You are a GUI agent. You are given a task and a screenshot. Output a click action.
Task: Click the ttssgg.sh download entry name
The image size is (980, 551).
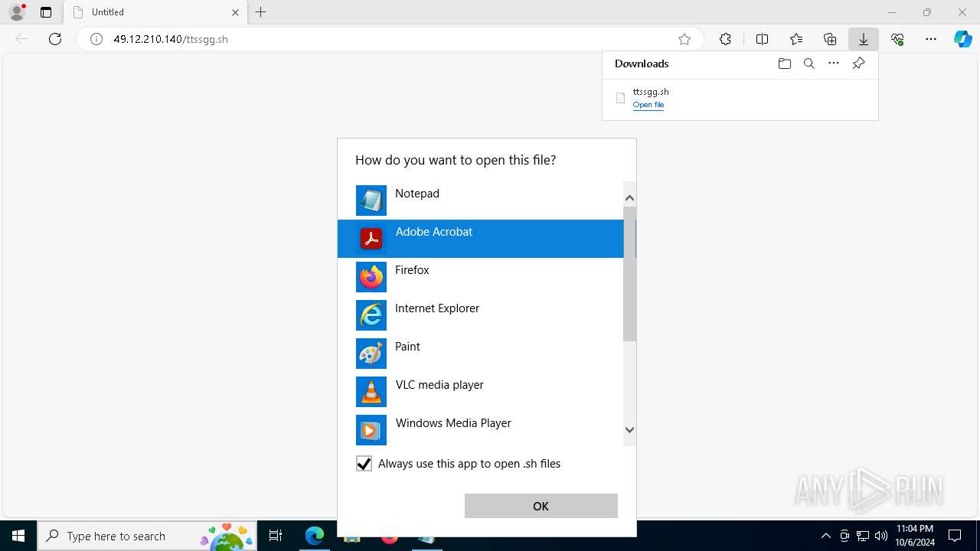[x=651, y=92]
